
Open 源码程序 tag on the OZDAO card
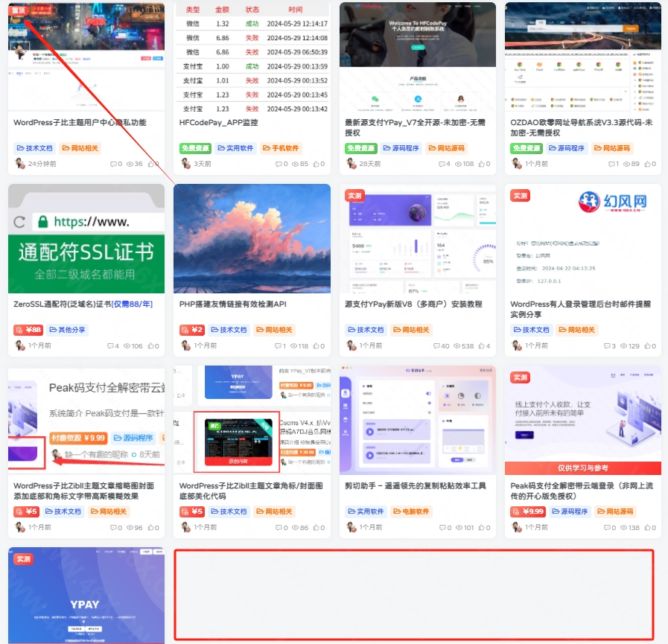coord(567,148)
